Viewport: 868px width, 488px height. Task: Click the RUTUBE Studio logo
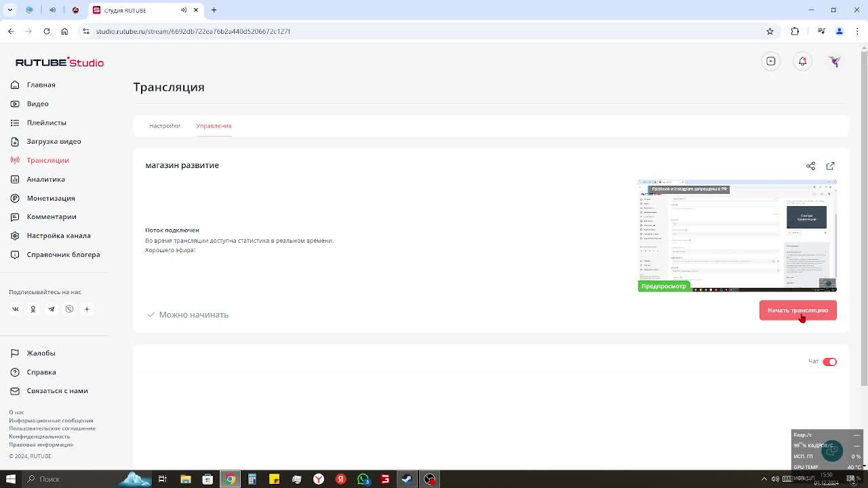coord(60,62)
